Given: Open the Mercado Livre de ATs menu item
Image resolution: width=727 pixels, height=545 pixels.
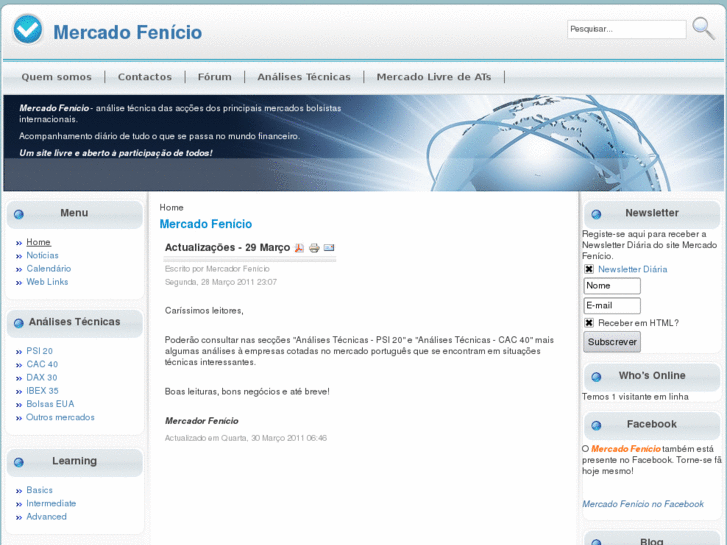Looking at the screenshot, I should point(434,77).
